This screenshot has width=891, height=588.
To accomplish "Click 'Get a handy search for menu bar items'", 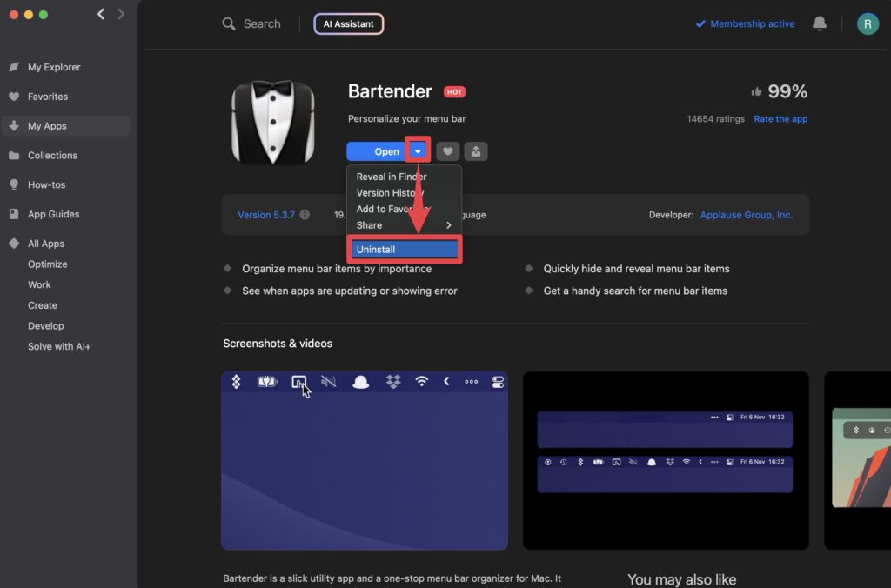I will [635, 291].
